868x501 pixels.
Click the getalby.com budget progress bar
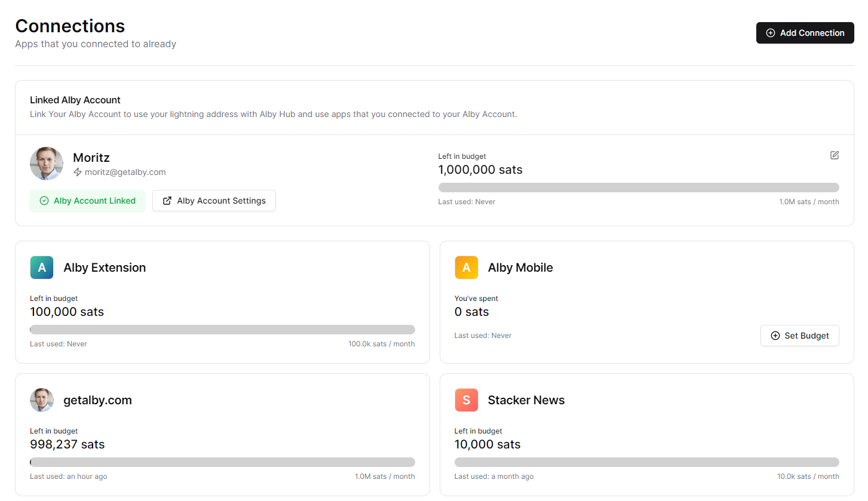[222, 462]
